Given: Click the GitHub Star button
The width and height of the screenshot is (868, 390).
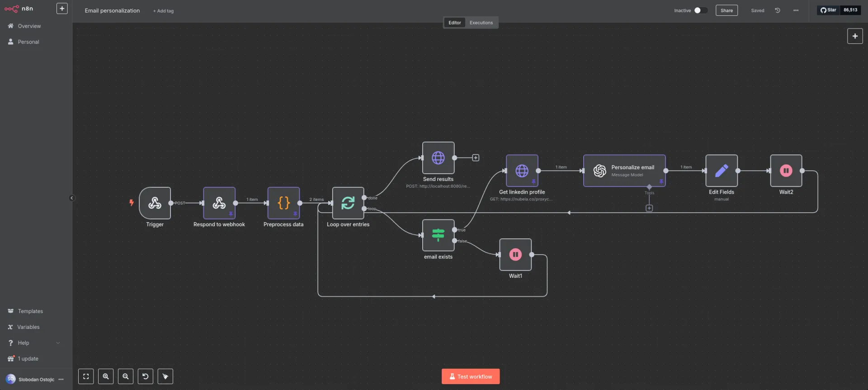Looking at the screenshot, I should coord(828,10).
